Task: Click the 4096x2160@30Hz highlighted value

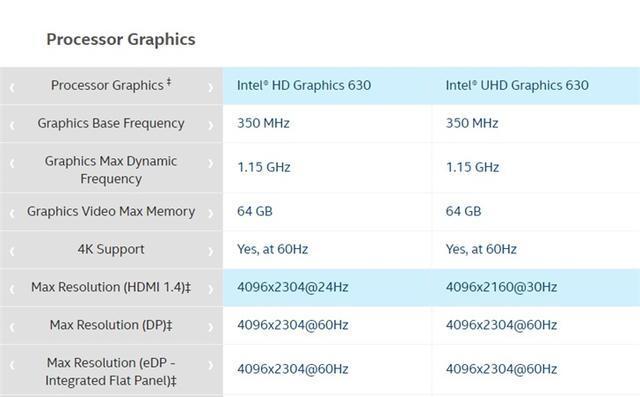Action: pyautogui.click(x=501, y=287)
